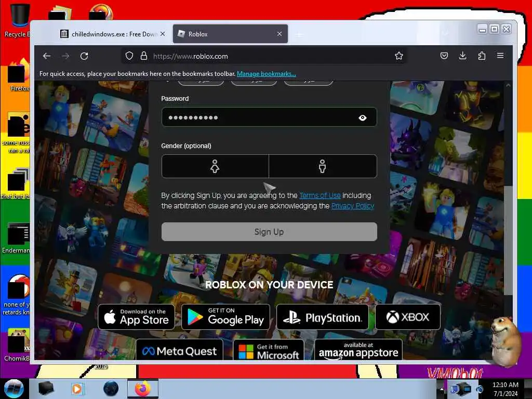Open the Terms of Use link
Image resolution: width=532 pixels, height=399 pixels.
pyautogui.click(x=320, y=195)
